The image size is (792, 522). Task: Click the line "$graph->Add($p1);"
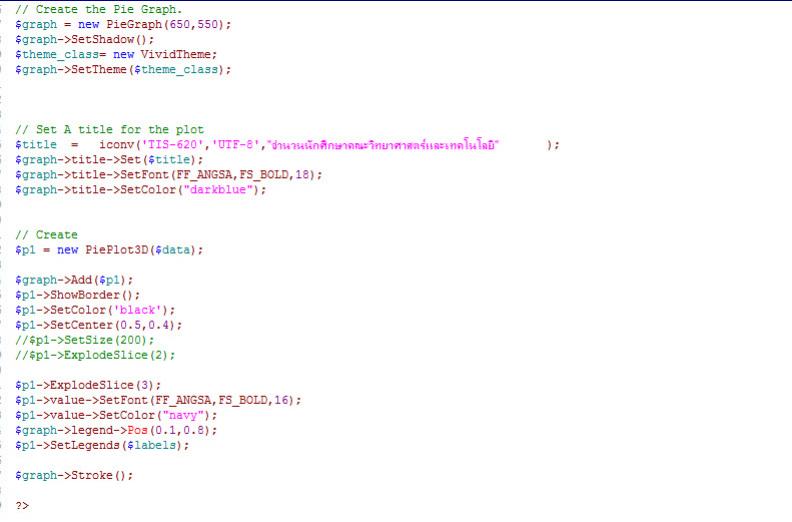pos(74,280)
